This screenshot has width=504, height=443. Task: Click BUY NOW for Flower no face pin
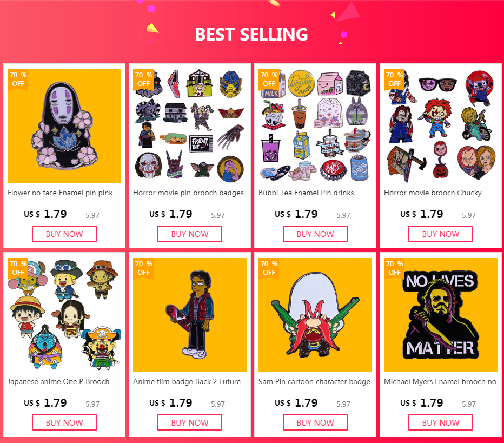click(x=64, y=234)
